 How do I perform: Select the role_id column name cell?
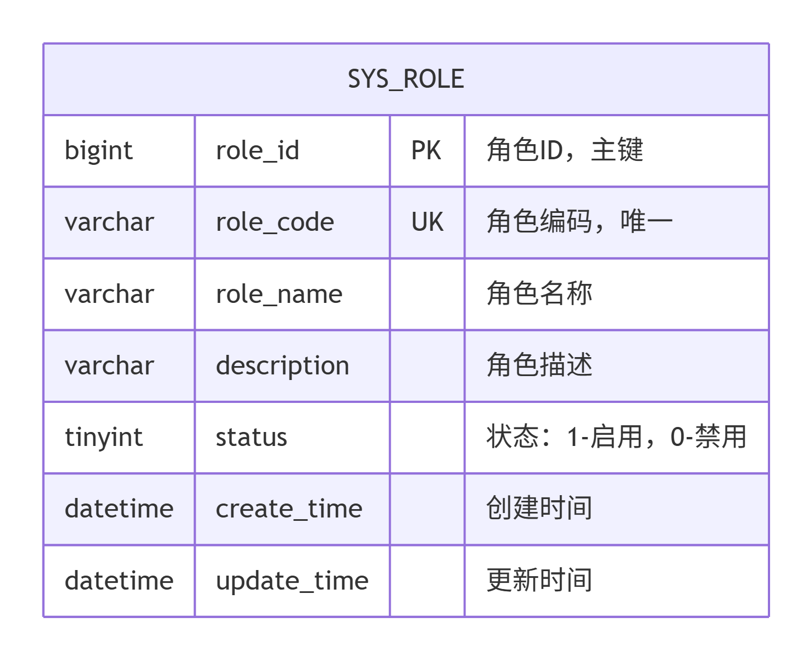292,151
